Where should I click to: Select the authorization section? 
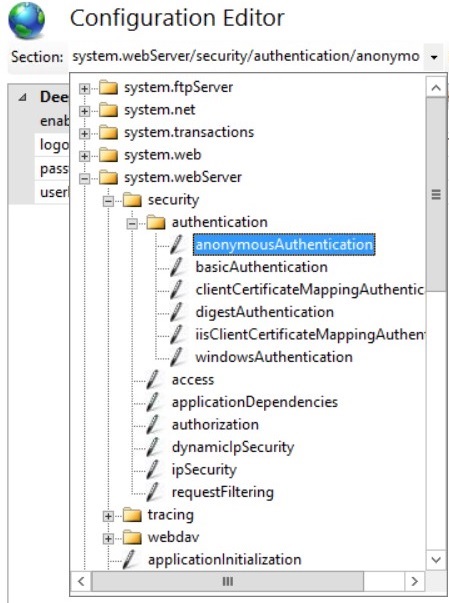pyautogui.click(x=215, y=425)
